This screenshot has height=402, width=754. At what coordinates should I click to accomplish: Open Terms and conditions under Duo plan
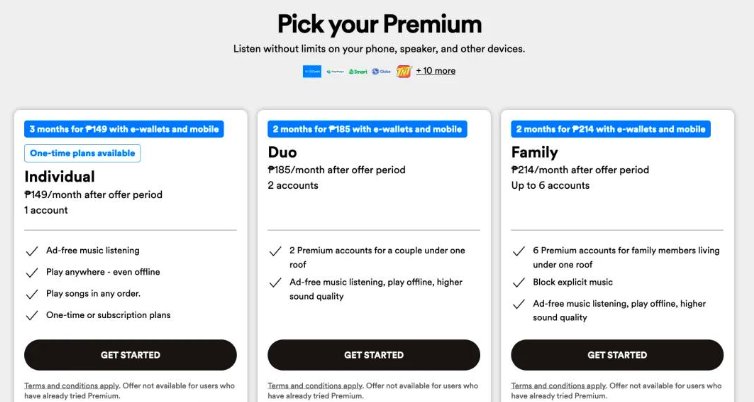click(315, 386)
